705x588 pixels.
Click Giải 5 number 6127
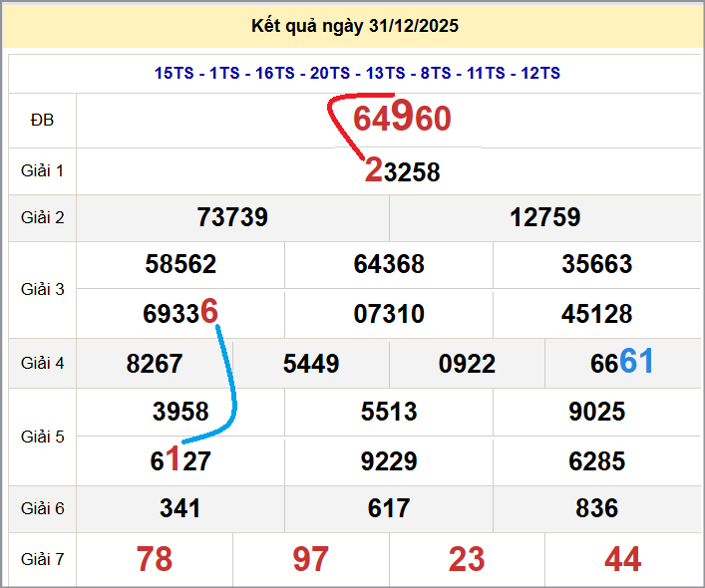point(180,460)
